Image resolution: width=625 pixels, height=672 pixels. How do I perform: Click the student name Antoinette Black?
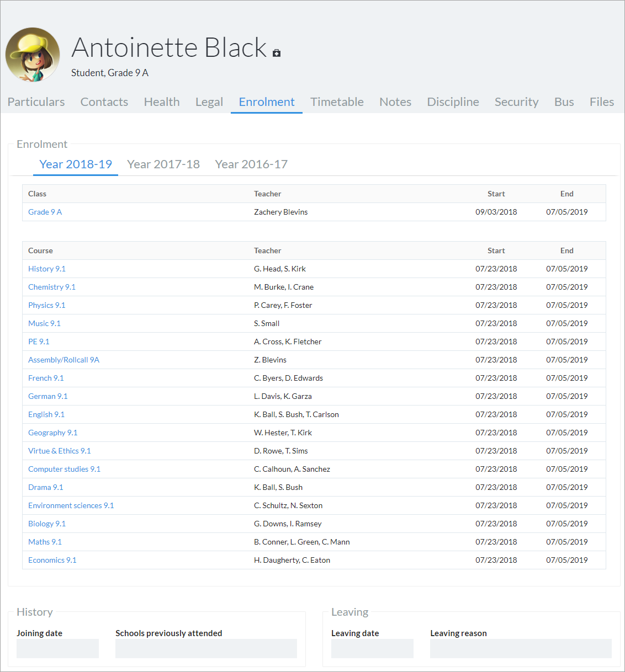pyautogui.click(x=169, y=47)
